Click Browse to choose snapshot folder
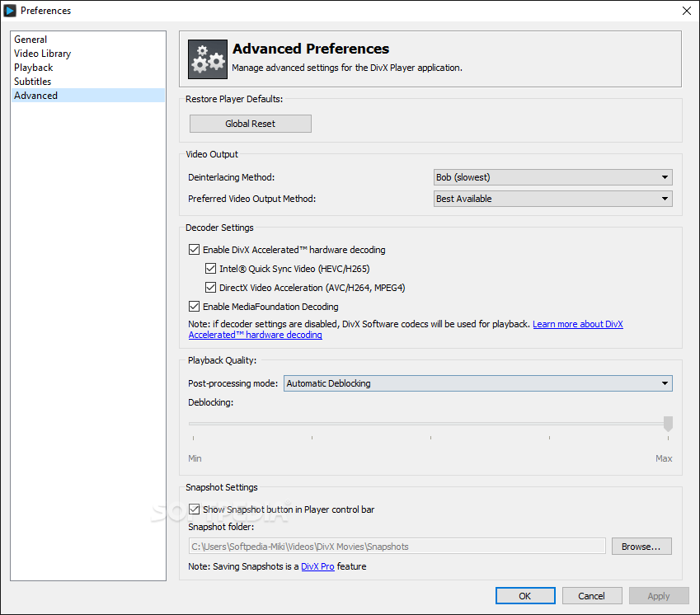The width and height of the screenshot is (700, 615). coord(641,547)
